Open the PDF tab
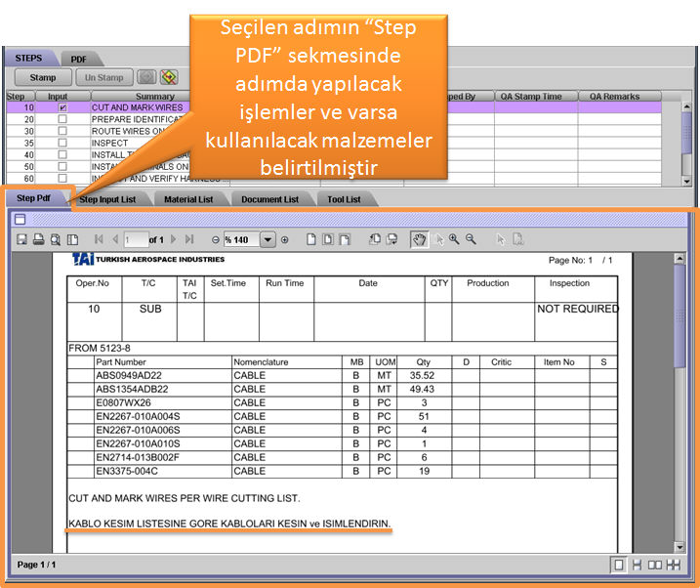 click(79, 59)
